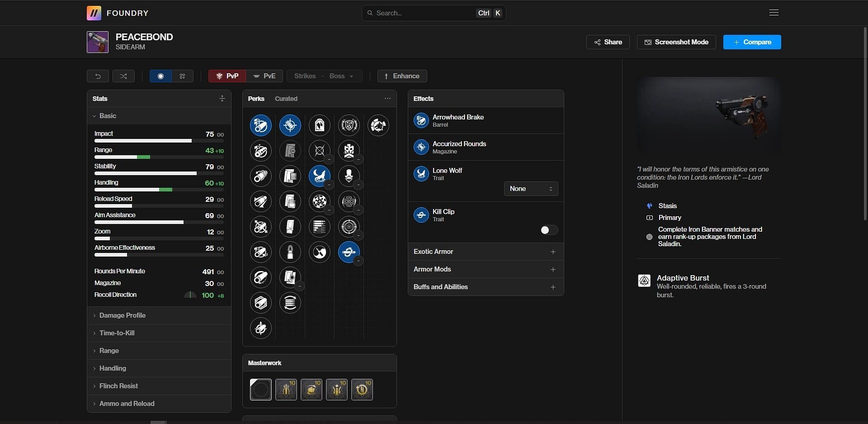The height and width of the screenshot is (424, 868).
Task: Expand the Flinch Resist section
Action: 159,386
